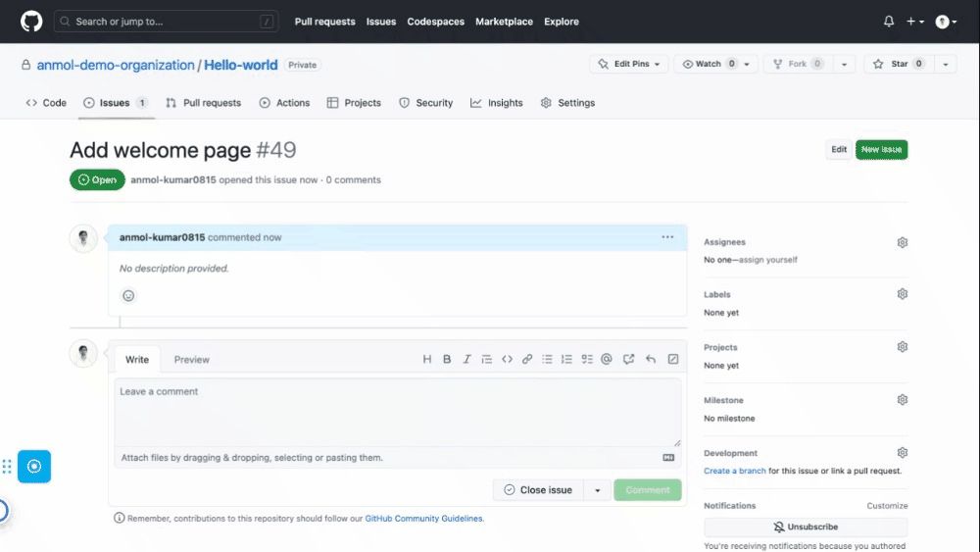Screen dimensions: 980x552
Task: Star the repository
Action: tap(900, 64)
